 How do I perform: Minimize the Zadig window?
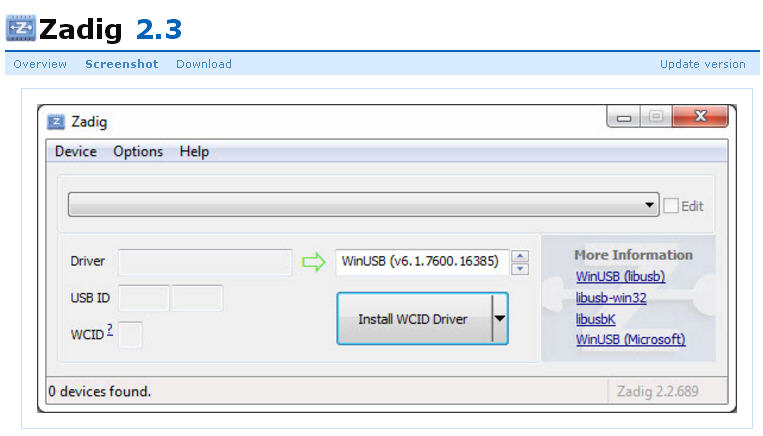tap(624, 117)
